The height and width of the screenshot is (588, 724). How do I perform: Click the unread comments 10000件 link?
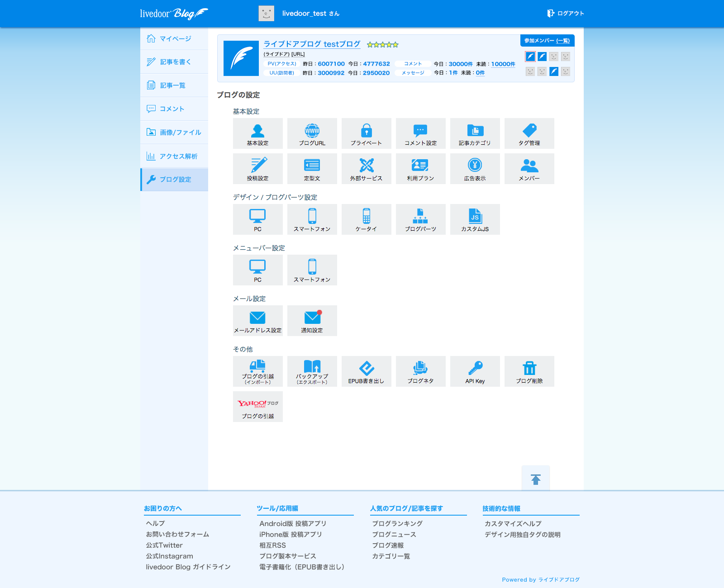point(503,64)
